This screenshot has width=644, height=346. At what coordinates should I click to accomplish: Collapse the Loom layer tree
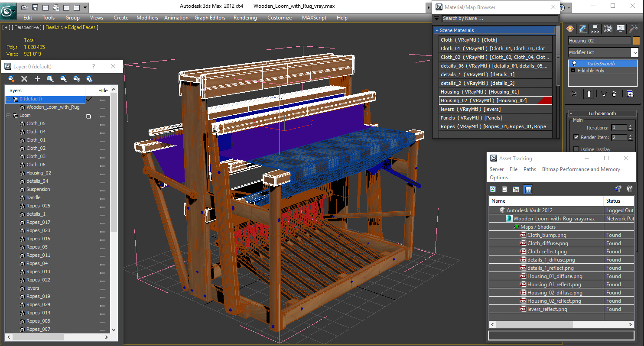coord(8,116)
